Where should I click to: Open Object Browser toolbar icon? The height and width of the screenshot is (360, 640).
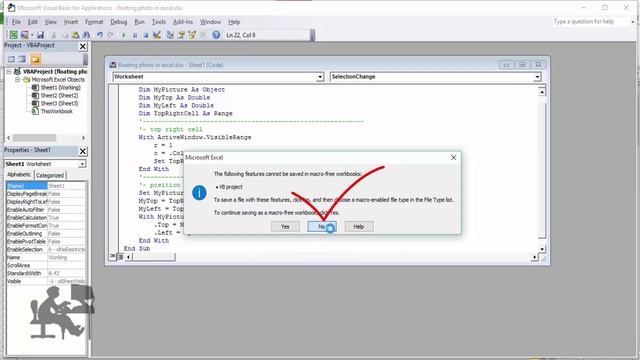[x=191, y=35]
